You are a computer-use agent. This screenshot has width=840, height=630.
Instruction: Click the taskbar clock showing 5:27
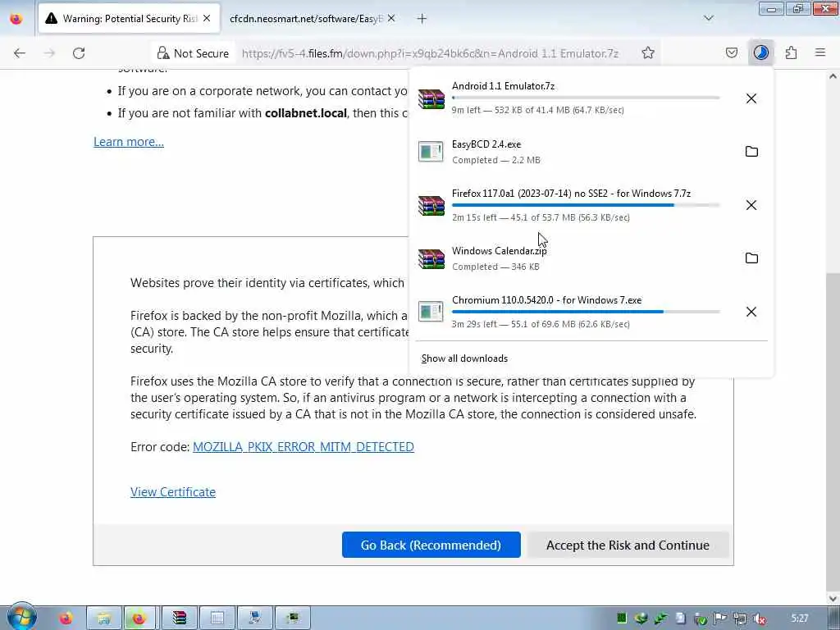799,619
